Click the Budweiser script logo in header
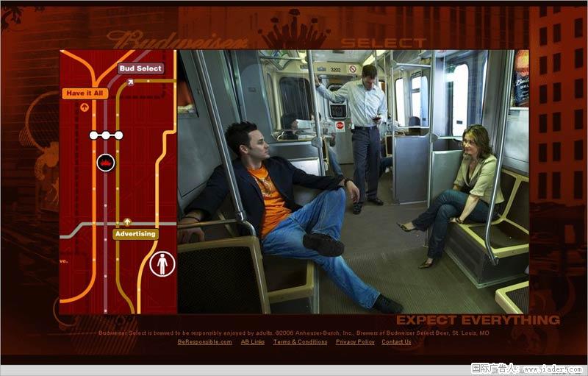This screenshot has height=376, width=588. click(x=177, y=40)
